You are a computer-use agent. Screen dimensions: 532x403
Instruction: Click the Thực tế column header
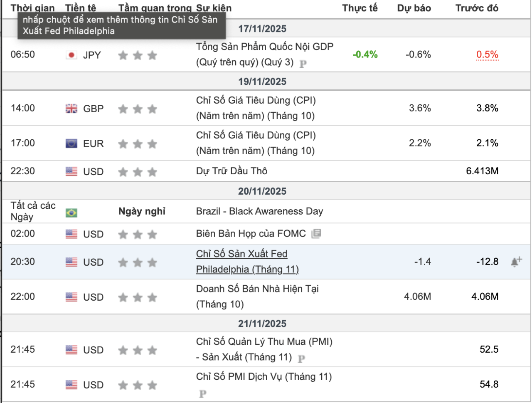(x=360, y=8)
